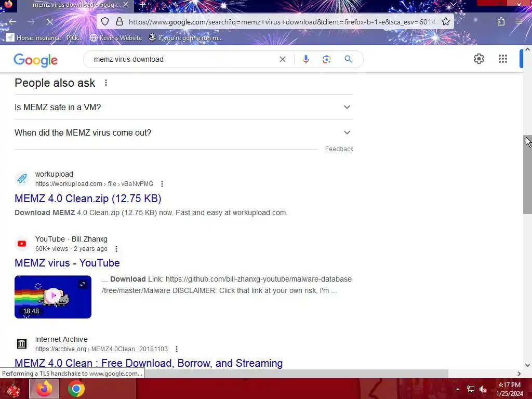The width and height of the screenshot is (532, 399).
Task: Click the scrollbar down arrow
Action: [x=527, y=365]
